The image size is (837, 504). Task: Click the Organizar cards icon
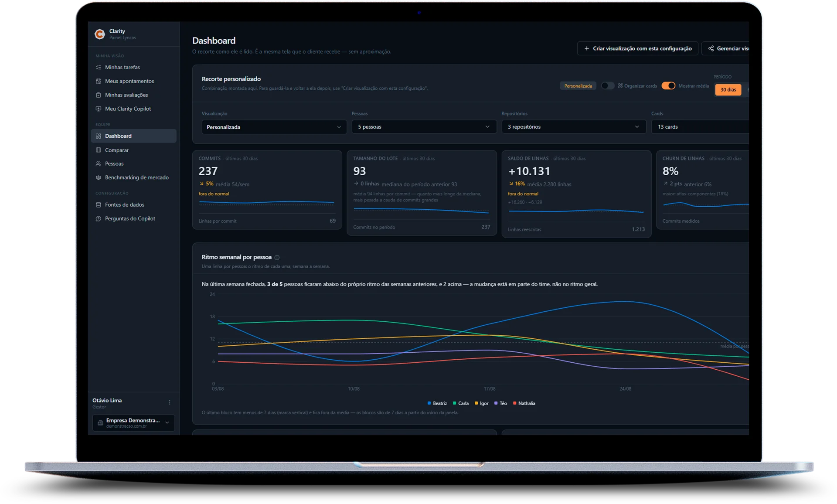[x=620, y=86]
